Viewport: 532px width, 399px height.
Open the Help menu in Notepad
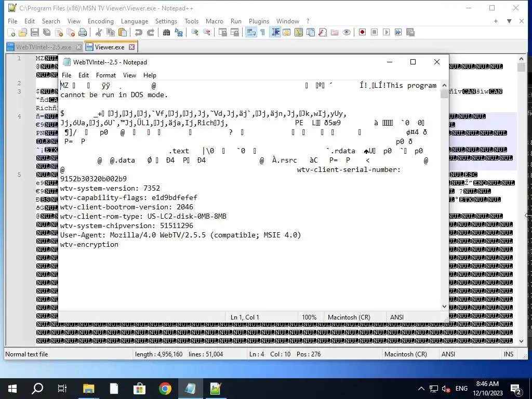[x=150, y=75]
